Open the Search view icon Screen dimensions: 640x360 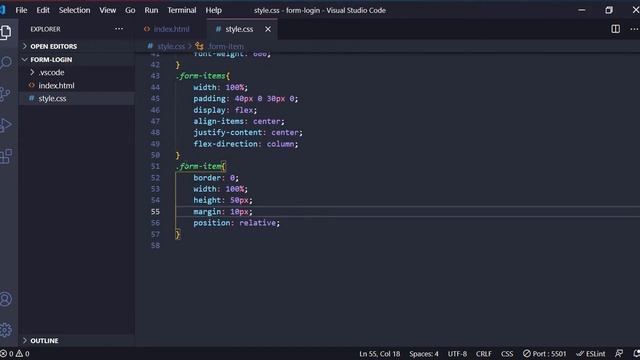[x=6, y=63]
